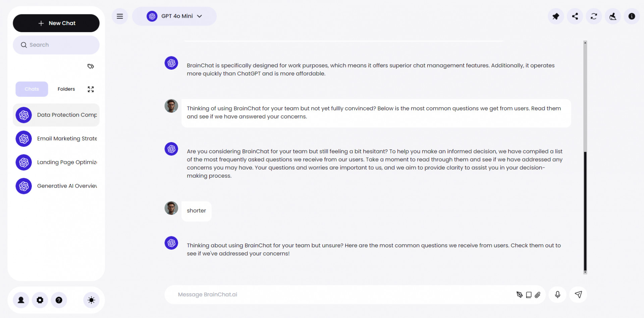Click the paper plane send icon
Screen dimensions: 644x318
578,295
